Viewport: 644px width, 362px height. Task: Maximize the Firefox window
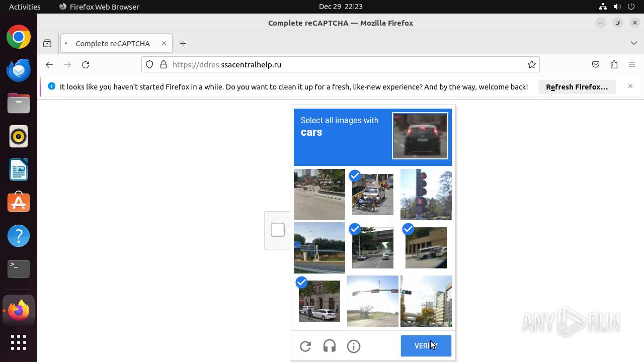click(618, 23)
